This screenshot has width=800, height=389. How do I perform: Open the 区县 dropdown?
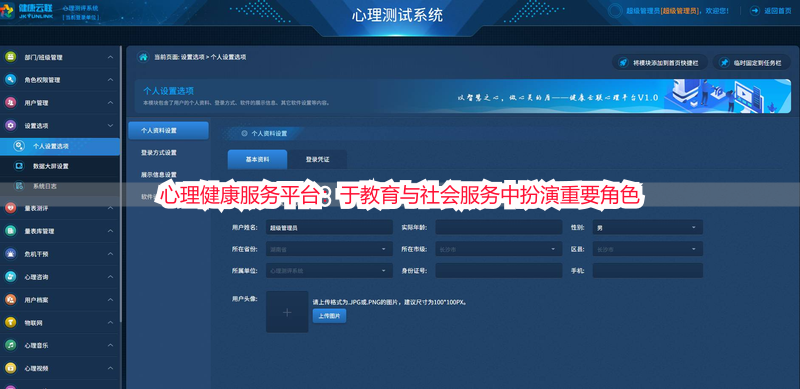click(x=647, y=249)
